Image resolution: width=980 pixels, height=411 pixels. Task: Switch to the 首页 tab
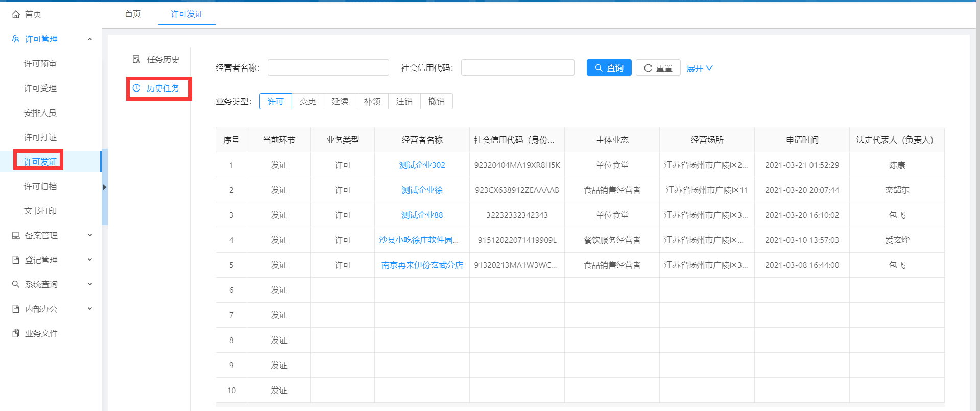(133, 14)
